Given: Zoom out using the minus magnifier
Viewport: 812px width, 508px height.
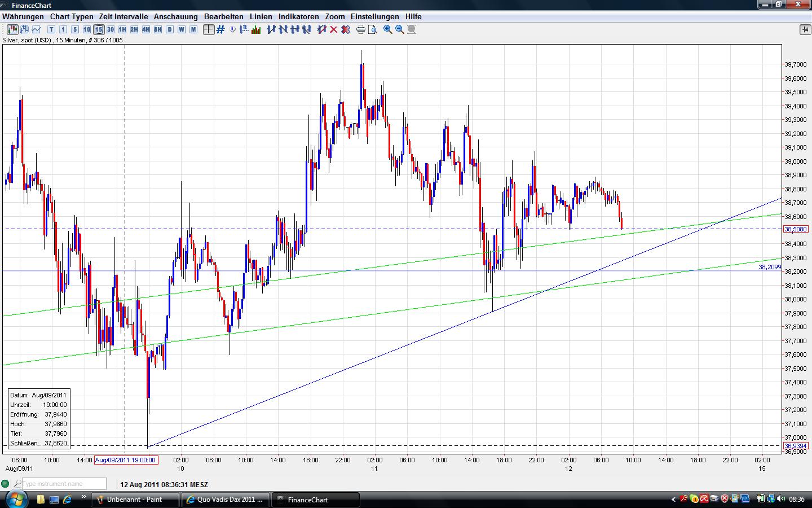Looking at the screenshot, I should click(x=400, y=29).
